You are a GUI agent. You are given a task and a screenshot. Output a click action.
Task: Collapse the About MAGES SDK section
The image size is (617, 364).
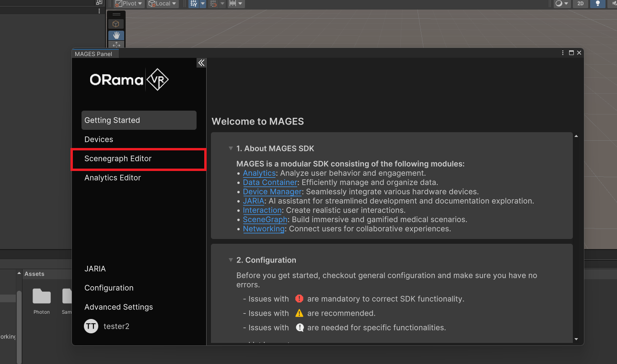click(x=231, y=148)
